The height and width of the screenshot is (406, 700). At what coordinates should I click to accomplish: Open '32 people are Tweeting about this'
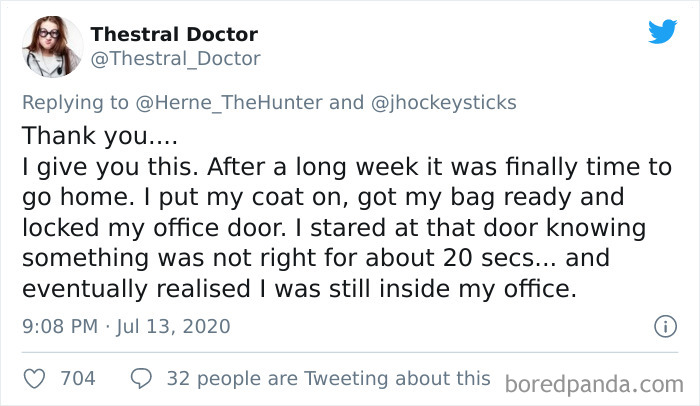coord(328,378)
